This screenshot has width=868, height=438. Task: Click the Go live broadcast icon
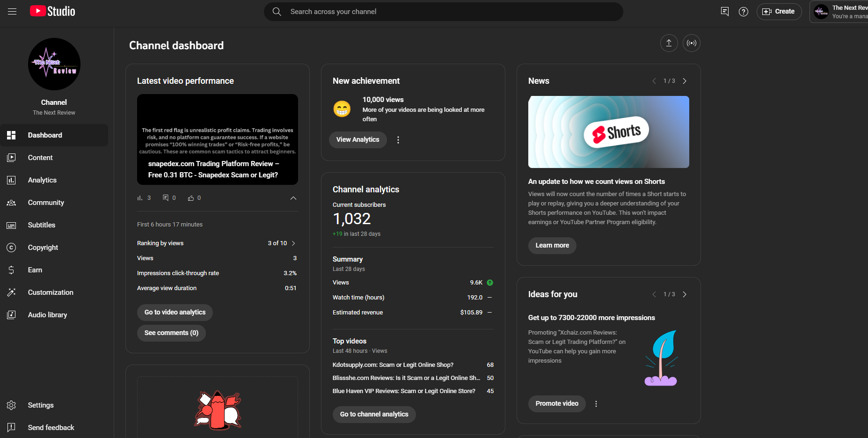tap(692, 43)
